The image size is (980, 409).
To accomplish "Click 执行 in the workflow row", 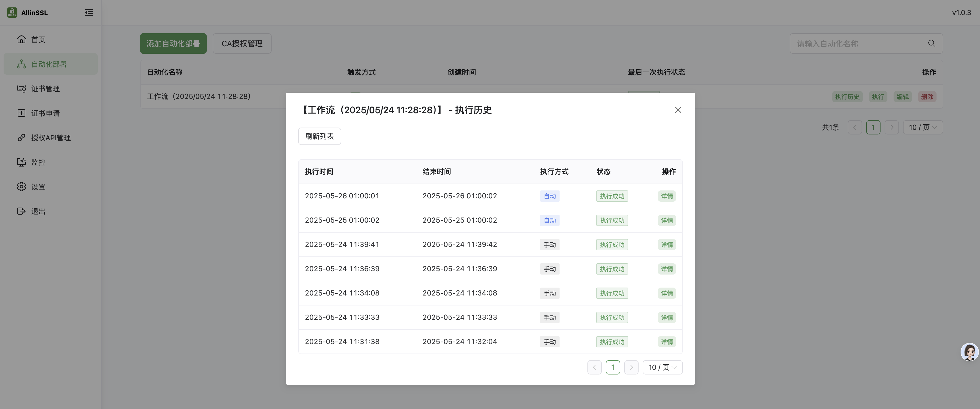I will tap(878, 97).
